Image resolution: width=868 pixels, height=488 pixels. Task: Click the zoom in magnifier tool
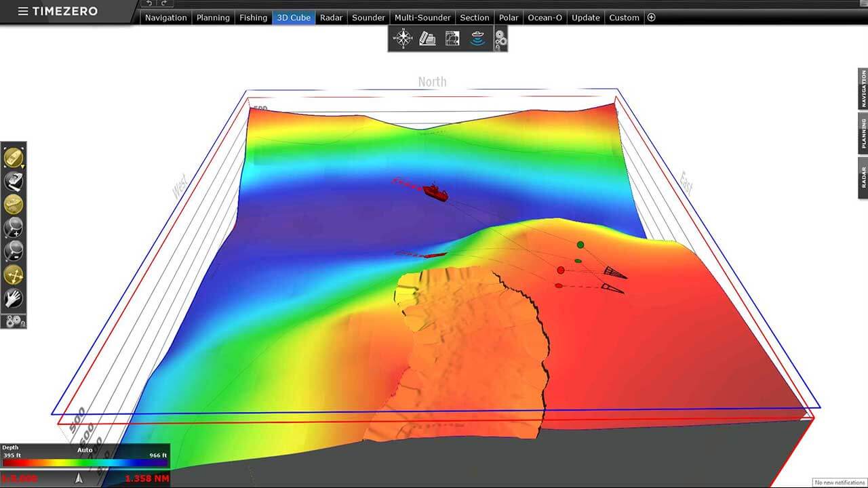point(14,228)
